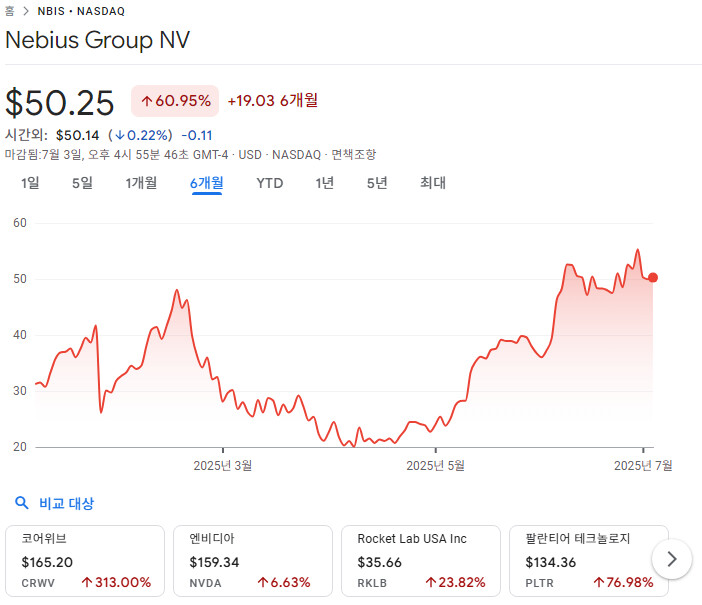Open the 코어위브 CRWV stock card
The image size is (702, 605).
point(85,560)
